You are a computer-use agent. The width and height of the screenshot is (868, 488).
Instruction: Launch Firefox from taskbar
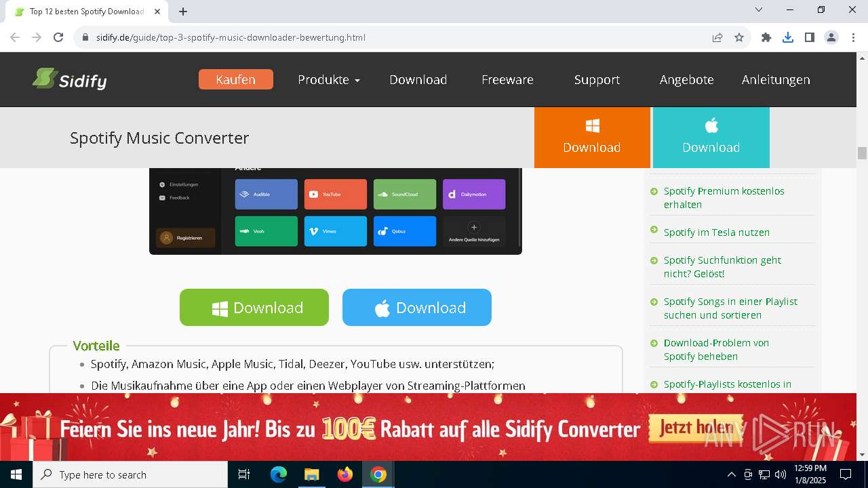click(x=344, y=474)
